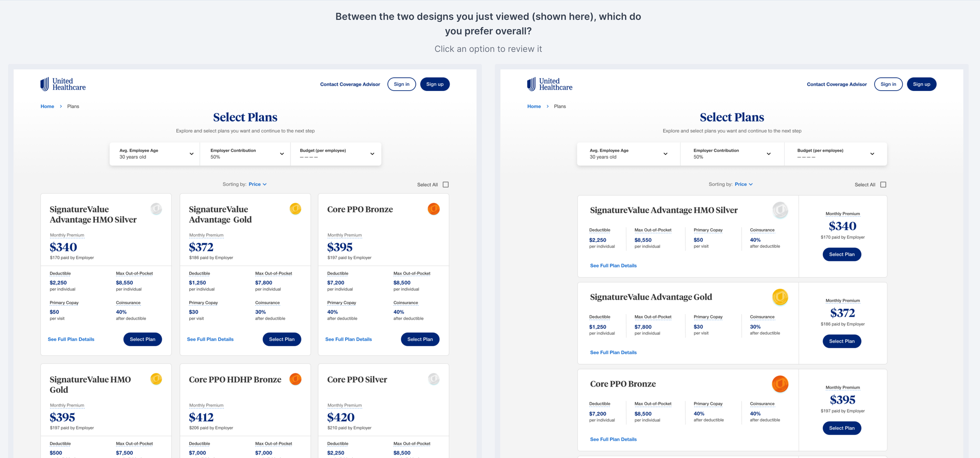The image size is (980, 458).
Task: Click silver badge on Core PPO Silver card
Action: point(434,379)
